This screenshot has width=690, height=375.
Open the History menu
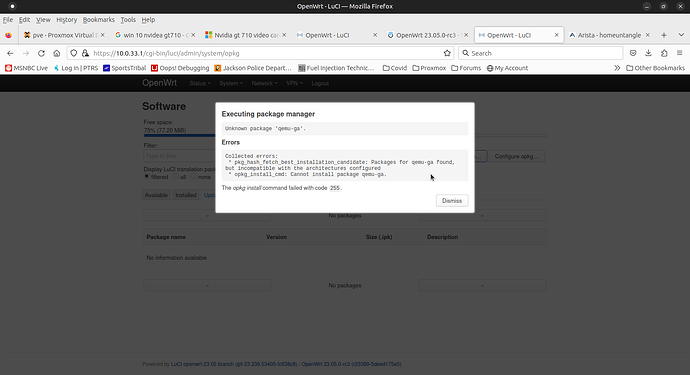point(66,20)
